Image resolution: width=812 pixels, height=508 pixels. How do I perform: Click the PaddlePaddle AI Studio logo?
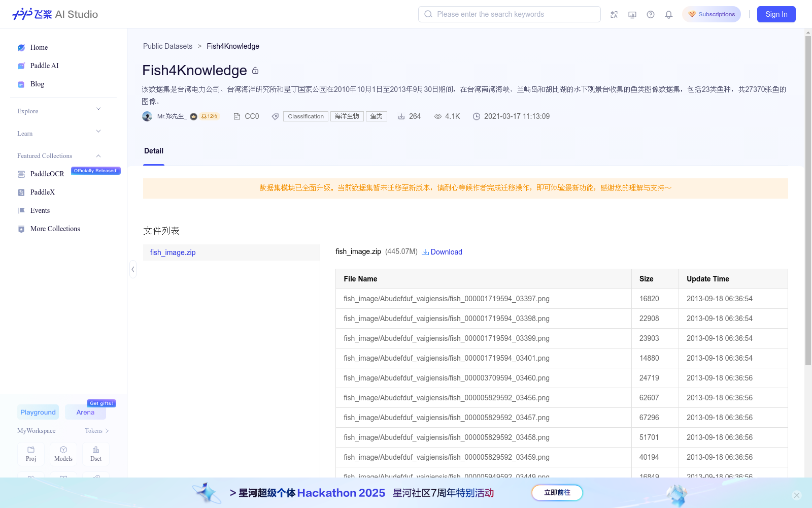pyautogui.click(x=55, y=14)
